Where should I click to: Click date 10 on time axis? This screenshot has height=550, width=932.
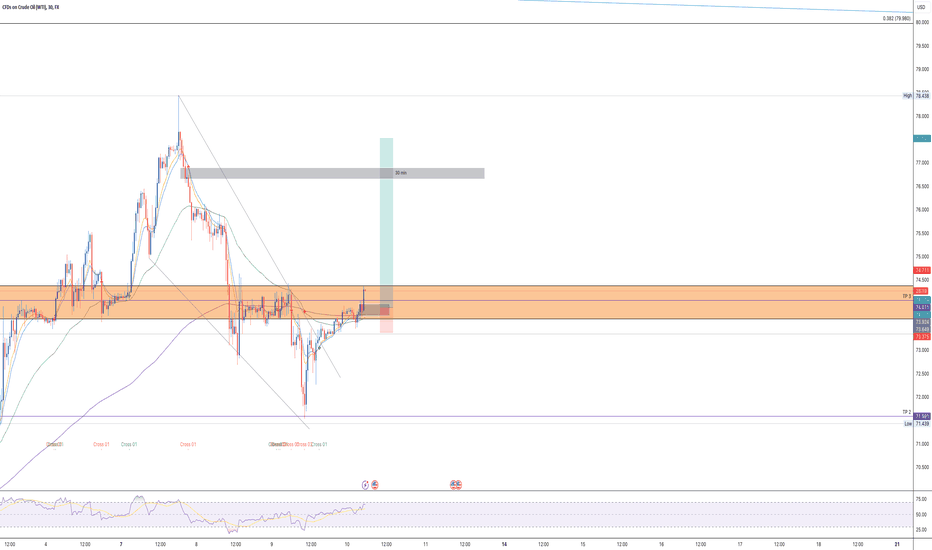coord(347,544)
